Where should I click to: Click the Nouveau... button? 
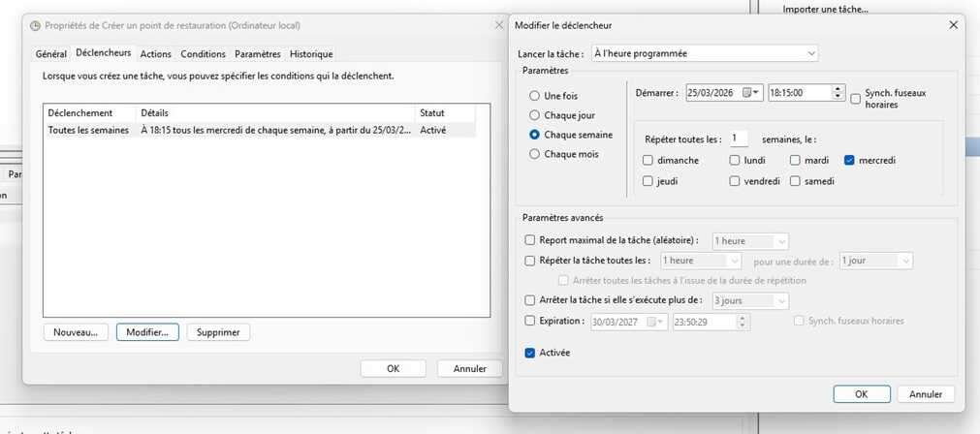(x=75, y=332)
